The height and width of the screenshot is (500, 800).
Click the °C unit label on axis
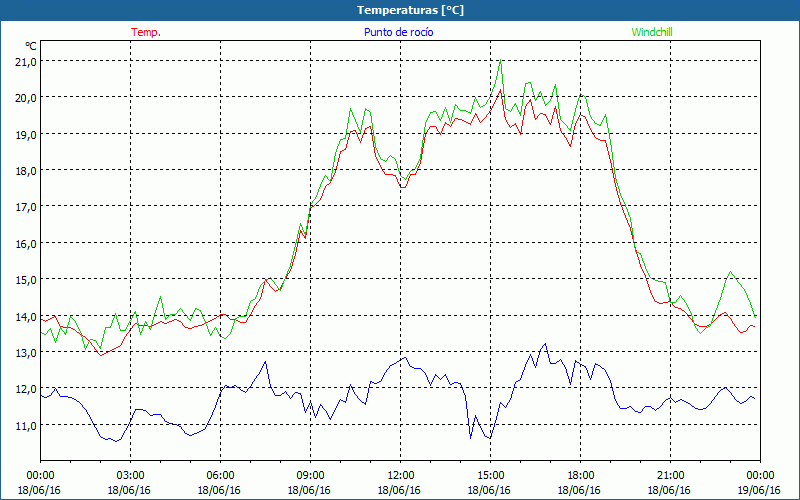click(31, 46)
